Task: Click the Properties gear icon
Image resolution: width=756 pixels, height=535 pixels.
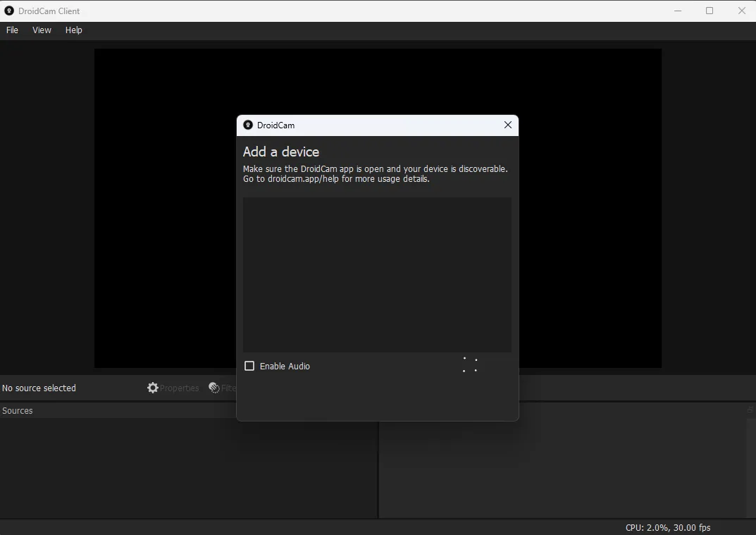Action: click(x=153, y=388)
